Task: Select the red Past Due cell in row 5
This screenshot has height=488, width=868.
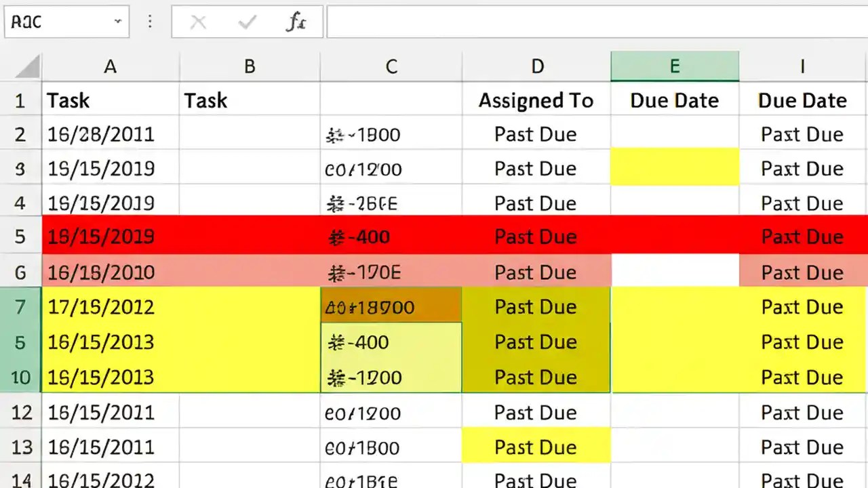Action: (x=536, y=237)
